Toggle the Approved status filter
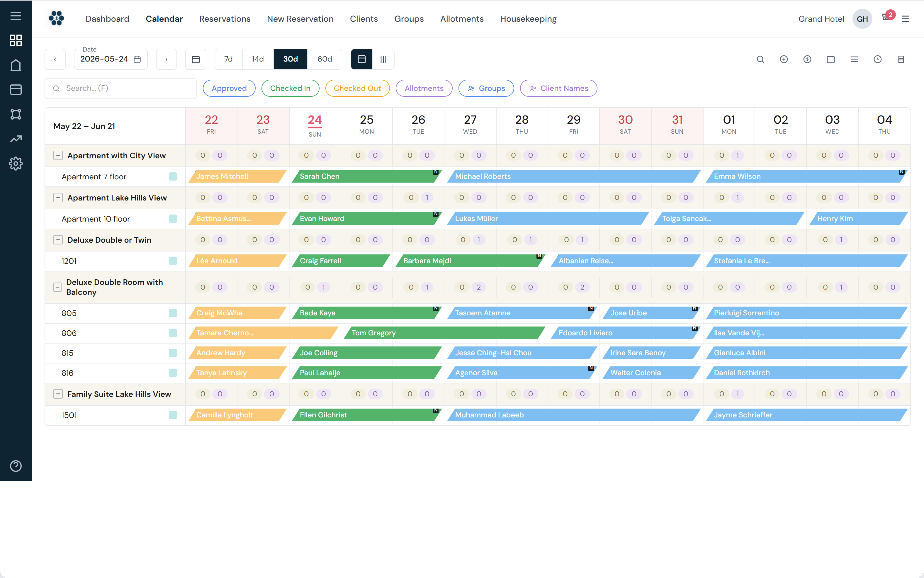Viewport: 924px width, 578px height. click(x=229, y=88)
